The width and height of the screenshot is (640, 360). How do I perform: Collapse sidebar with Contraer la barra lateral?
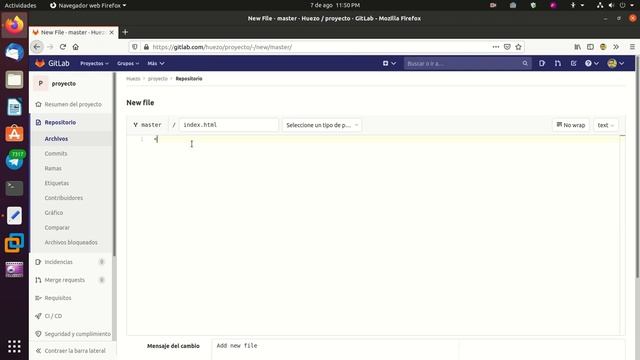click(71, 351)
